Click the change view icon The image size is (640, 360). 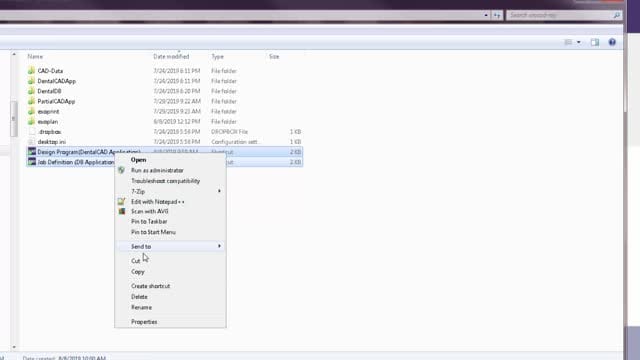[568, 42]
